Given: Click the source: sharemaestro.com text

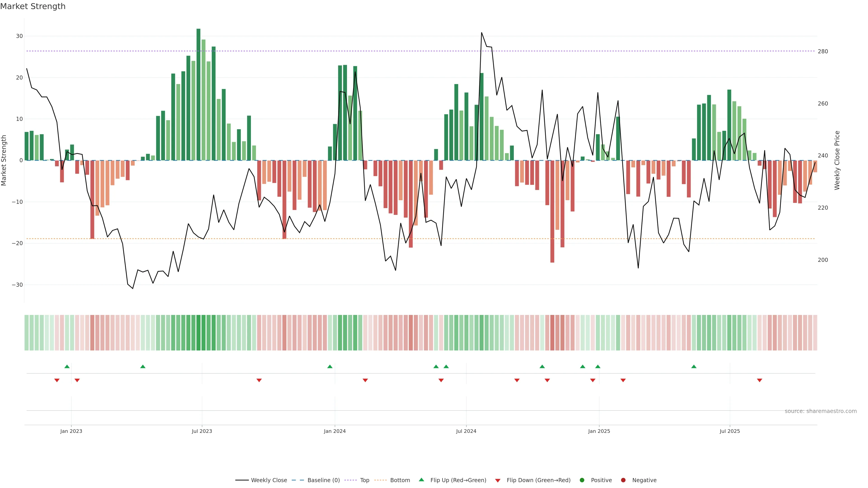Looking at the screenshot, I should click(821, 411).
